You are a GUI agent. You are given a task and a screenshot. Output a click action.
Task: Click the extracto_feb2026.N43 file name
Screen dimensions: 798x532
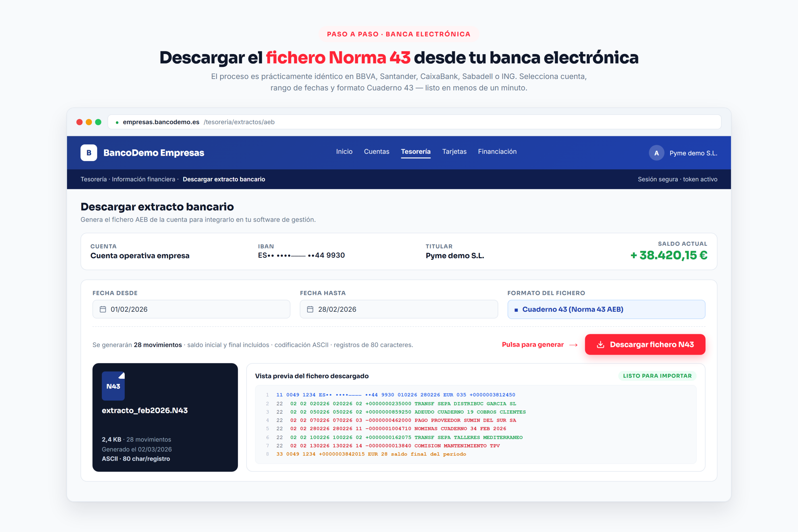[x=145, y=411]
